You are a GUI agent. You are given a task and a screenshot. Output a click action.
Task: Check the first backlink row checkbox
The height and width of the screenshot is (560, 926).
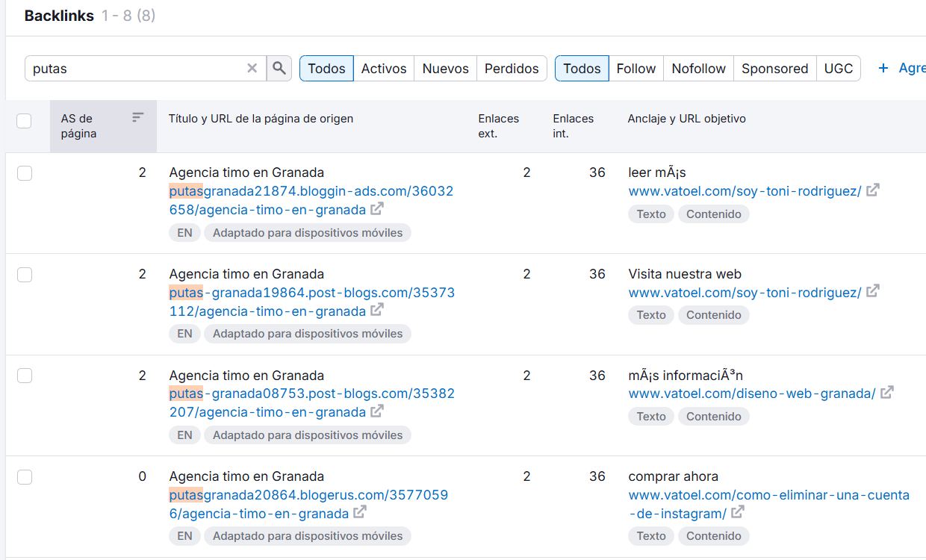pos(25,173)
